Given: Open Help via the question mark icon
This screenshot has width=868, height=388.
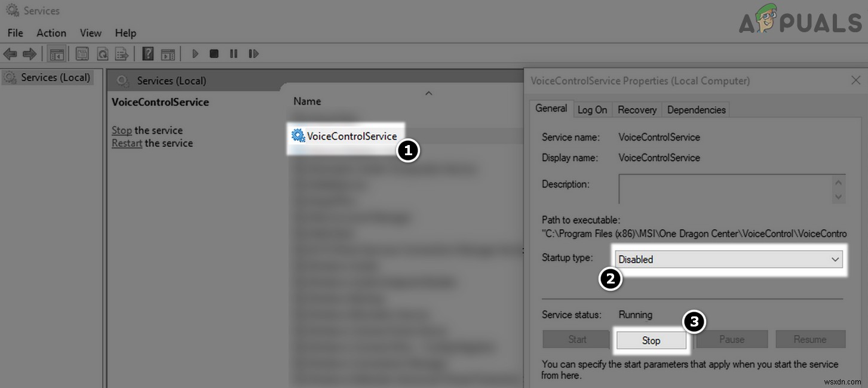Looking at the screenshot, I should (148, 54).
